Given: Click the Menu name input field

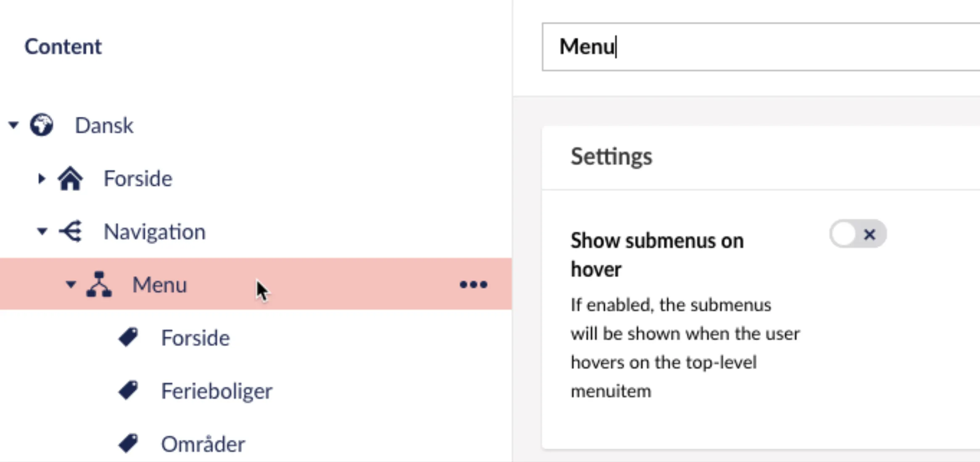Looking at the screenshot, I should click(x=761, y=47).
